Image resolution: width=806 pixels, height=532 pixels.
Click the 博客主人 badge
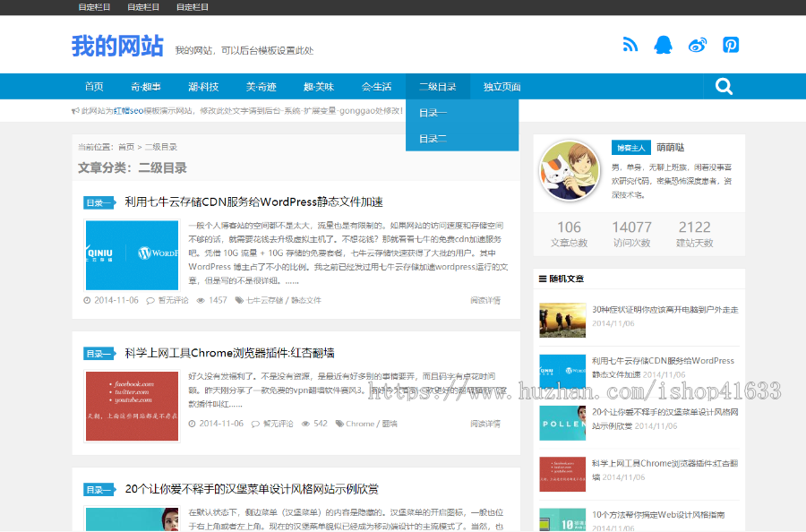click(x=630, y=148)
